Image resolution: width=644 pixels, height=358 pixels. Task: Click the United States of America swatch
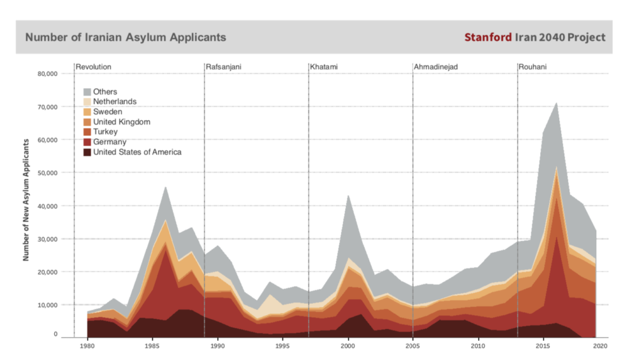point(87,152)
